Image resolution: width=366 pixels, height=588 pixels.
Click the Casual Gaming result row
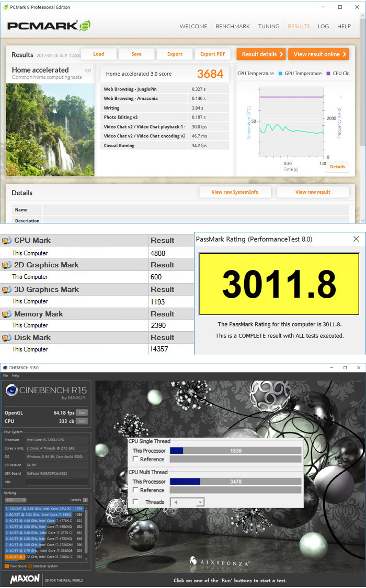pos(165,146)
